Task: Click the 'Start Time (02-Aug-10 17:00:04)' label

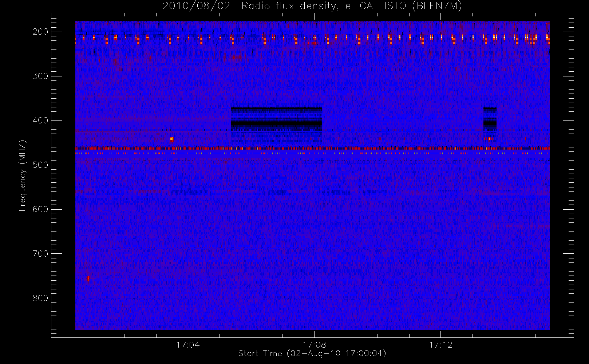Action: [x=312, y=353]
